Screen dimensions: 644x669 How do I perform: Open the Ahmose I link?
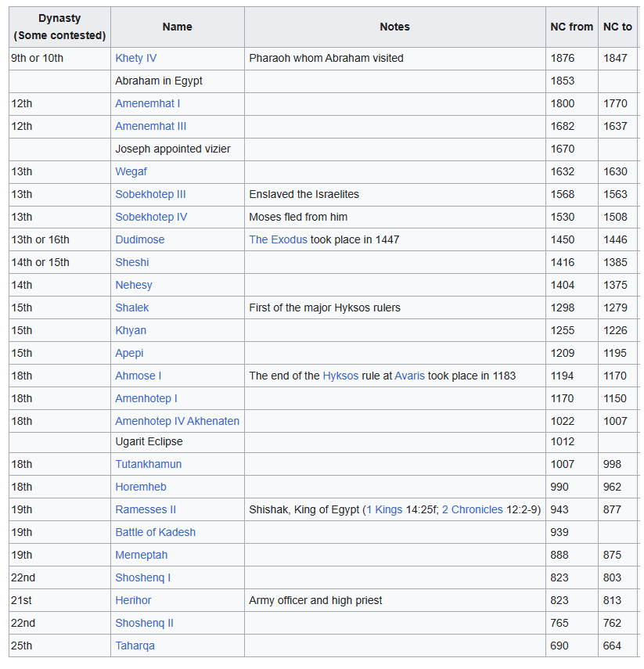139,376
